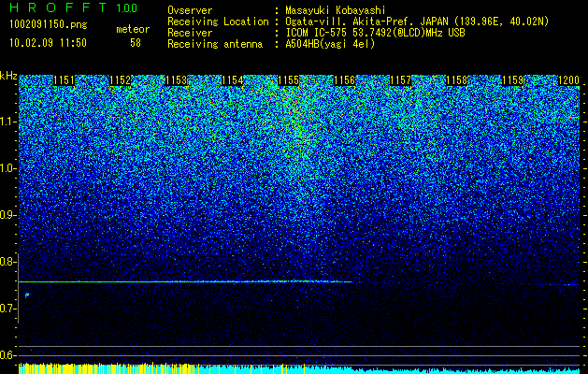Click the 1.0 kHz axis tick label
Screen dimensions: 588x374
8,169
